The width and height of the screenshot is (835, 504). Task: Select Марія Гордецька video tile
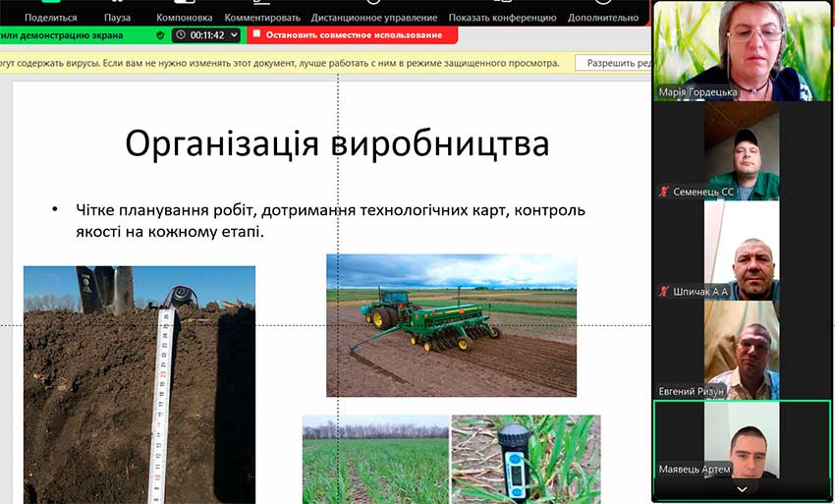coord(742,49)
